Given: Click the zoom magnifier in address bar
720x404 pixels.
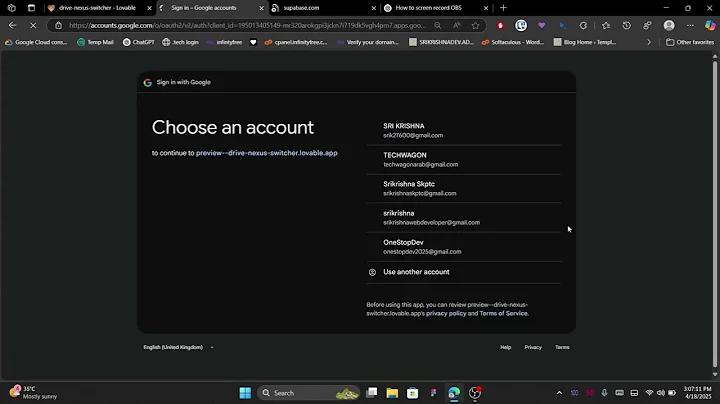Looking at the screenshot, I should pos(438,26).
